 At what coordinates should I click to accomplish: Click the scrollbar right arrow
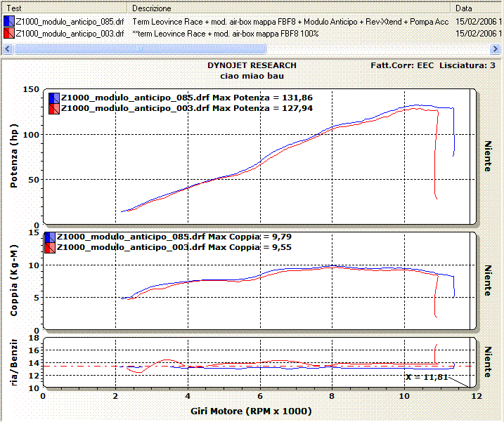point(496,48)
